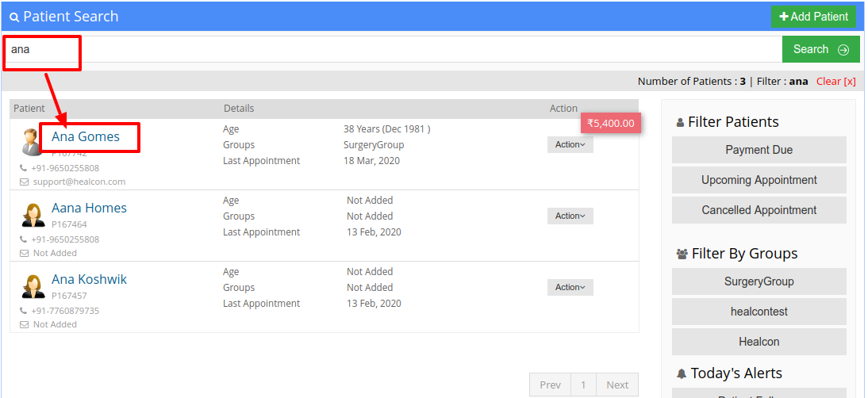868x398 pixels.
Task: Expand Action dropdown for Aana Homes
Action: pos(570,216)
